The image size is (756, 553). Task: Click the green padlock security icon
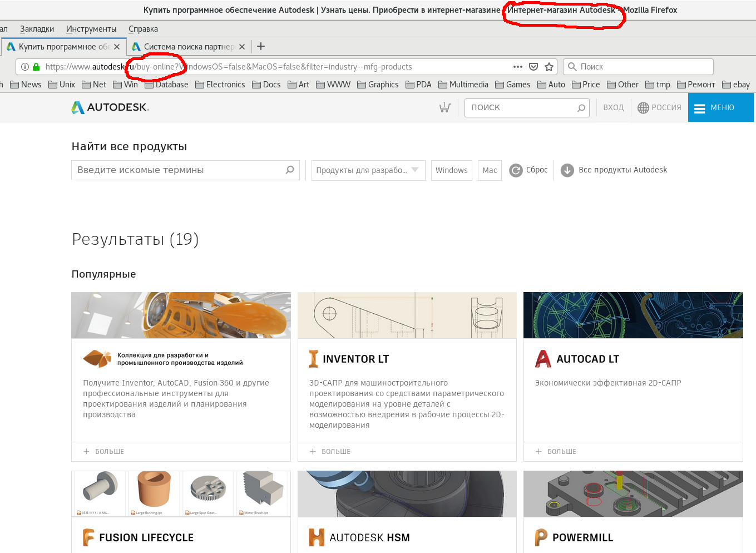36,67
